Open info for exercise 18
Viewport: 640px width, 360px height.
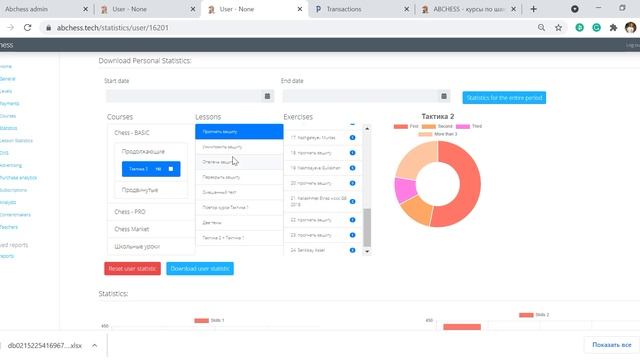[x=352, y=153]
